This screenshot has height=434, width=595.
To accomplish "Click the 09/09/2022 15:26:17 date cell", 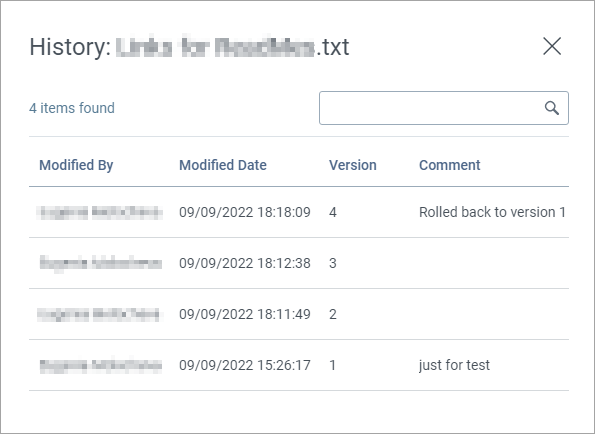I will click(245, 365).
